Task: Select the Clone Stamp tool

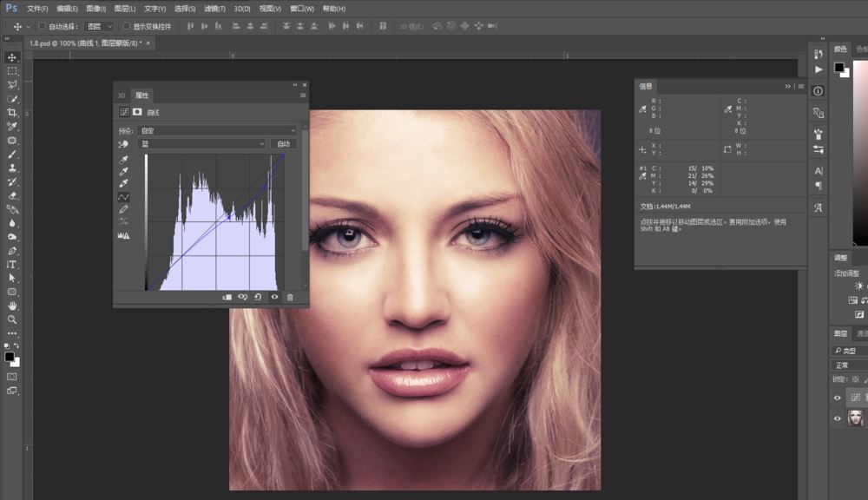Action: pos(12,168)
